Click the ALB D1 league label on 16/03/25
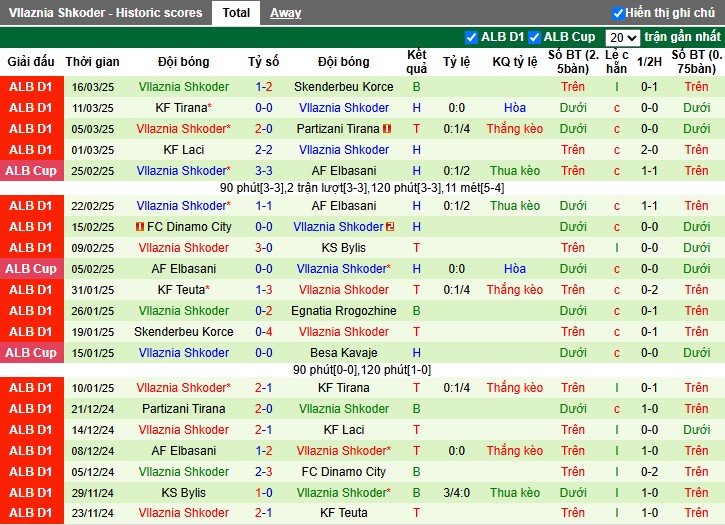The image size is (725, 525). [x=31, y=87]
